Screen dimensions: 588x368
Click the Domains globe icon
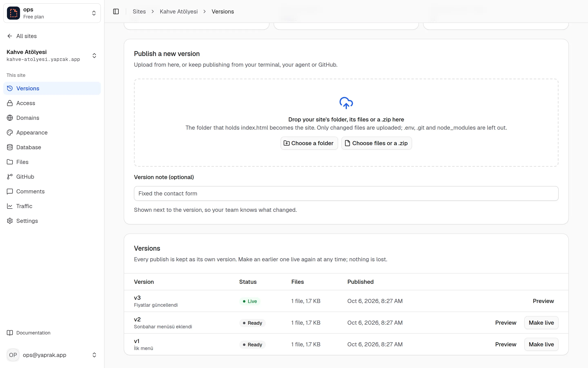(x=10, y=118)
